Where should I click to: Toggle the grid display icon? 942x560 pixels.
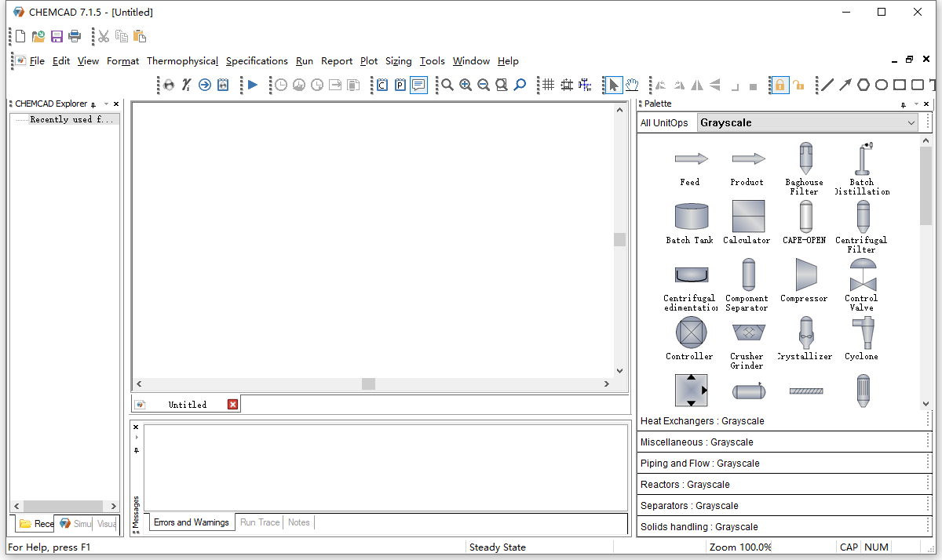point(549,85)
